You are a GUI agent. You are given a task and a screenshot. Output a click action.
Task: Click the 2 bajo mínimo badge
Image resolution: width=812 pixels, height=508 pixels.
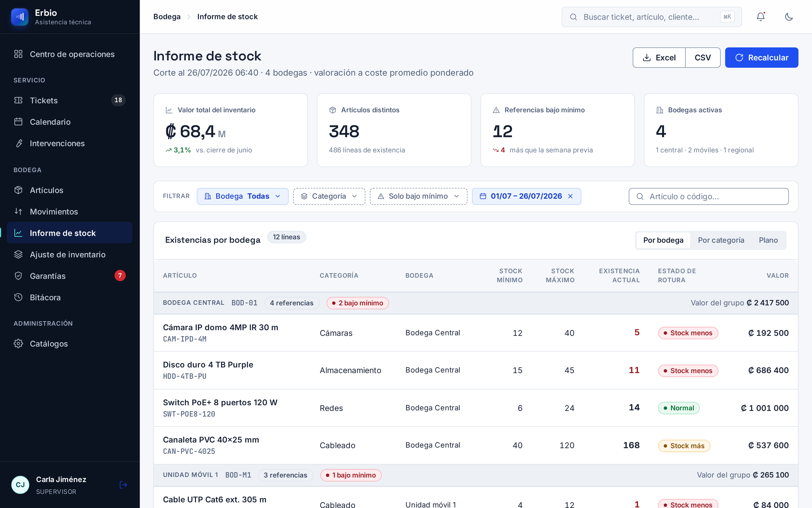[357, 303]
